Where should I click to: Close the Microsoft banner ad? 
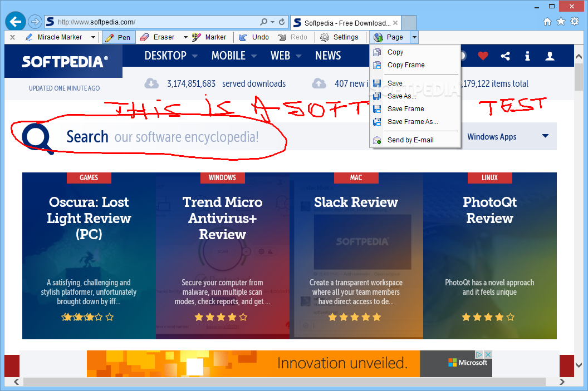(x=488, y=354)
